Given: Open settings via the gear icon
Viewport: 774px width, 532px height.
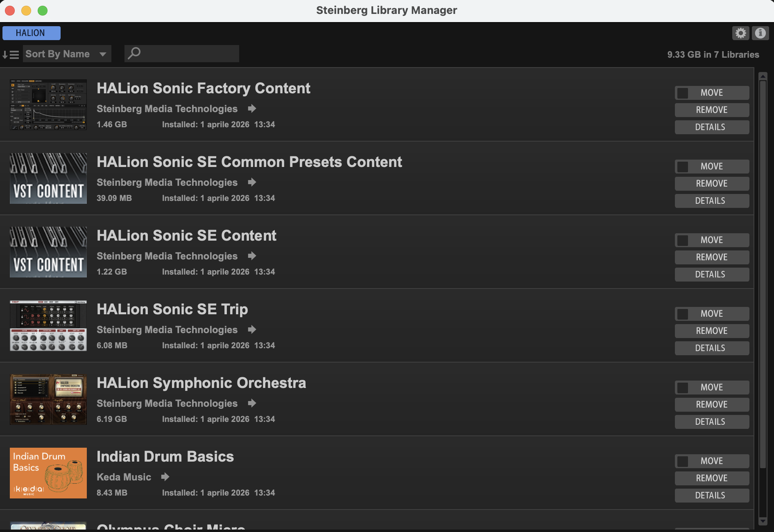Looking at the screenshot, I should click(740, 33).
